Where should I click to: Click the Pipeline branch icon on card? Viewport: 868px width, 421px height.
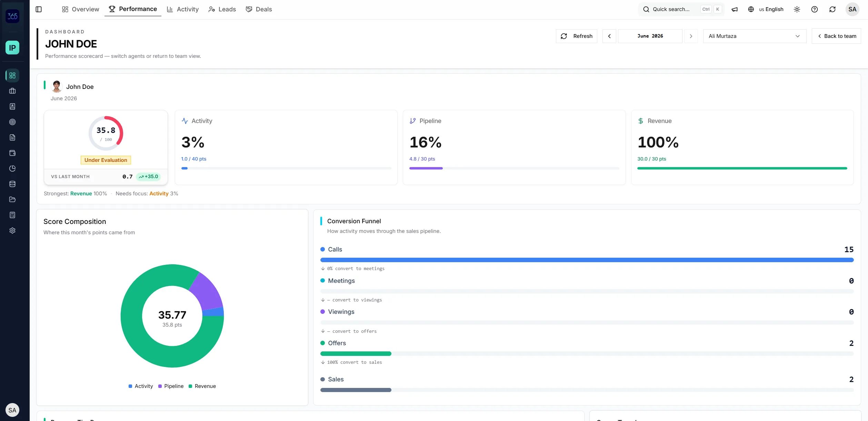(x=413, y=121)
